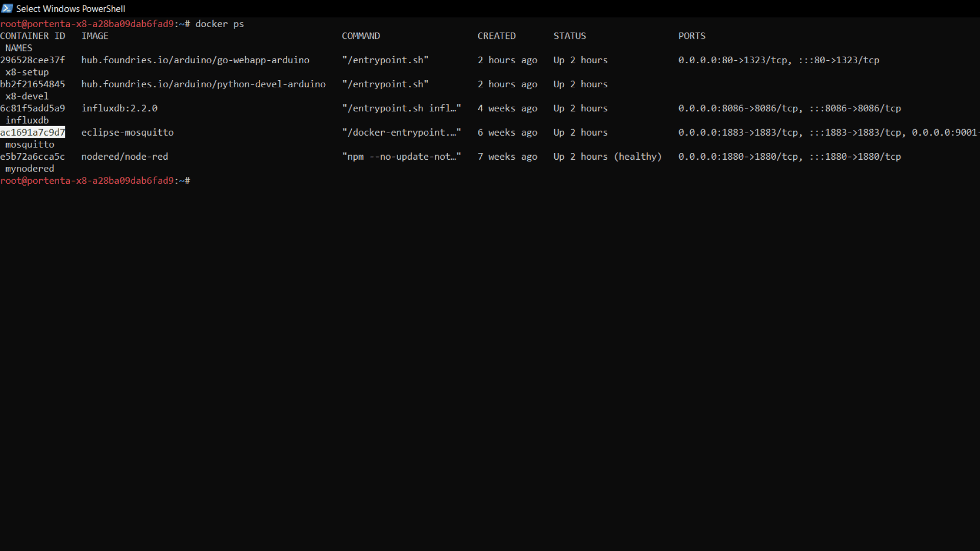Click the nodered/node-red image name

click(x=125, y=157)
